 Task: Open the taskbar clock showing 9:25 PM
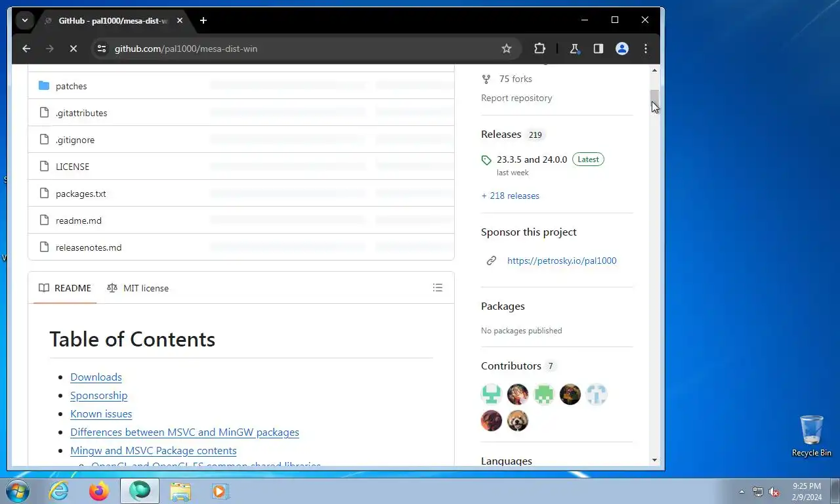pyautogui.click(x=807, y=492)
